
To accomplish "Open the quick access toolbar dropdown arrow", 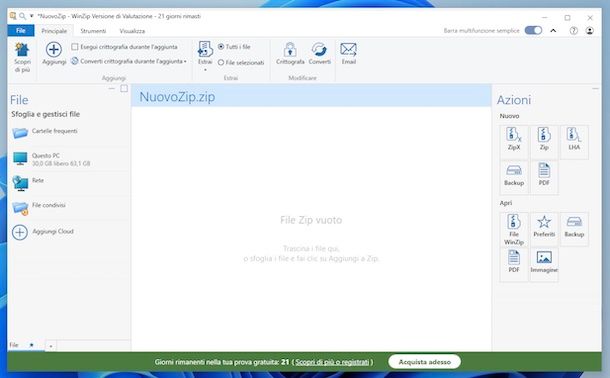I will (x=32, y=16).
